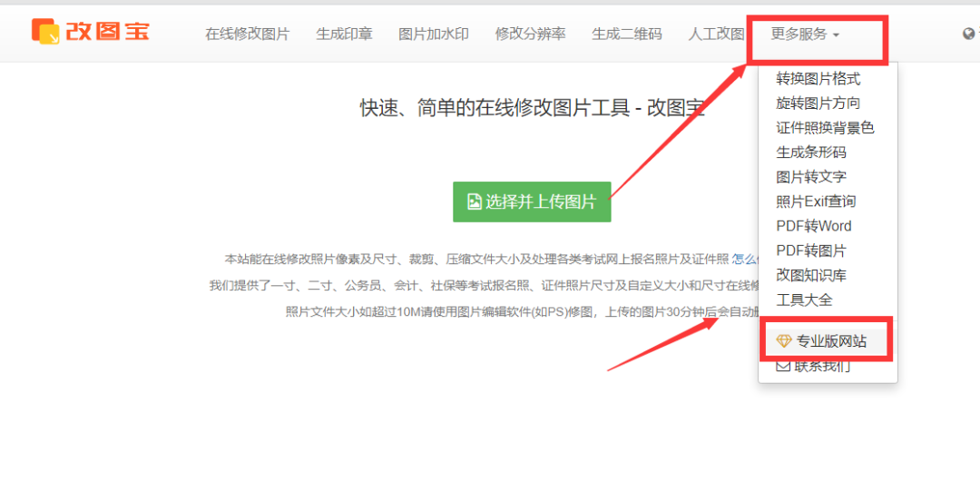Collapse the 更多服务 dropdown
This screenshot has width=980, height=482.
pos(805,34)
